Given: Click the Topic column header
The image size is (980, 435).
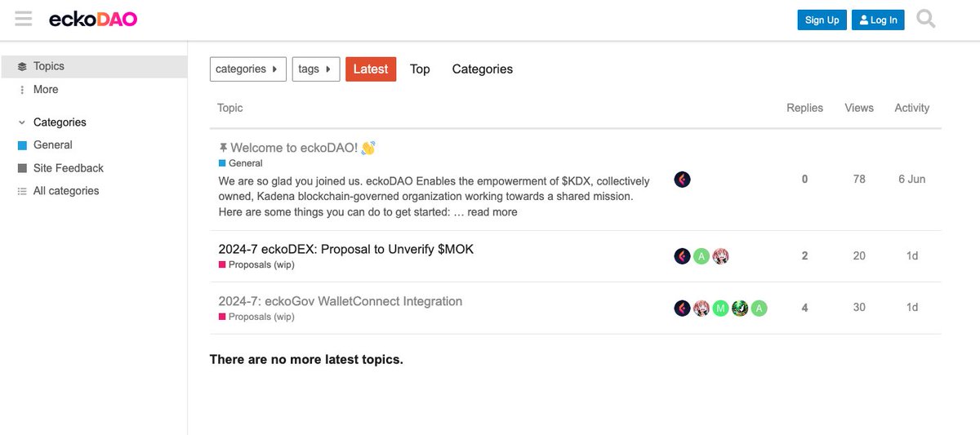Looking at the screenshot, I should click(x=230, y=108).
